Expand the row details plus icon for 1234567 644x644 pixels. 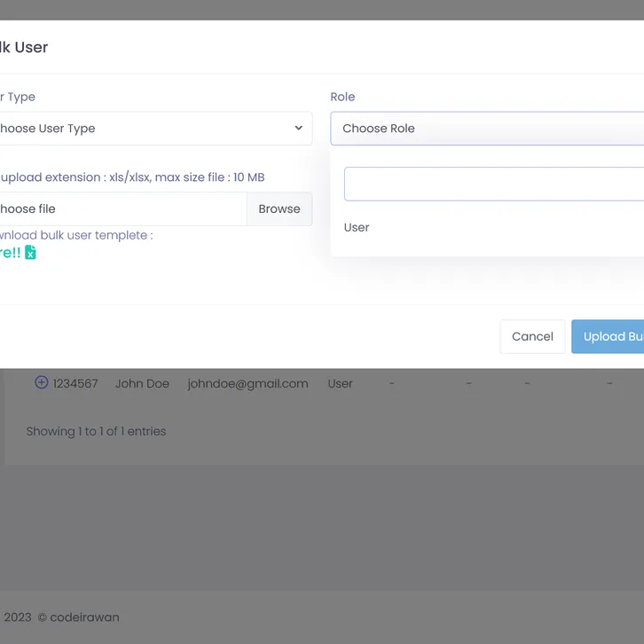pos(41,382)
